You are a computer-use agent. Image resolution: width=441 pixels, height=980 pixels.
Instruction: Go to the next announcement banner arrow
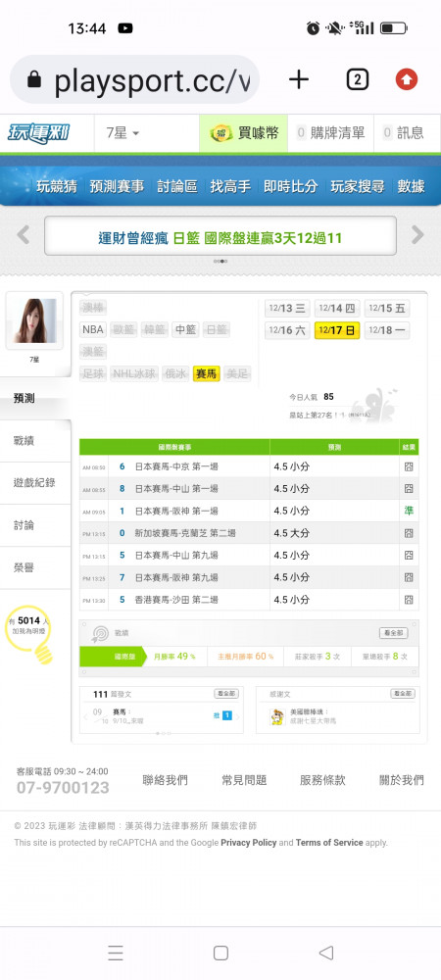(x=417, y=235)
